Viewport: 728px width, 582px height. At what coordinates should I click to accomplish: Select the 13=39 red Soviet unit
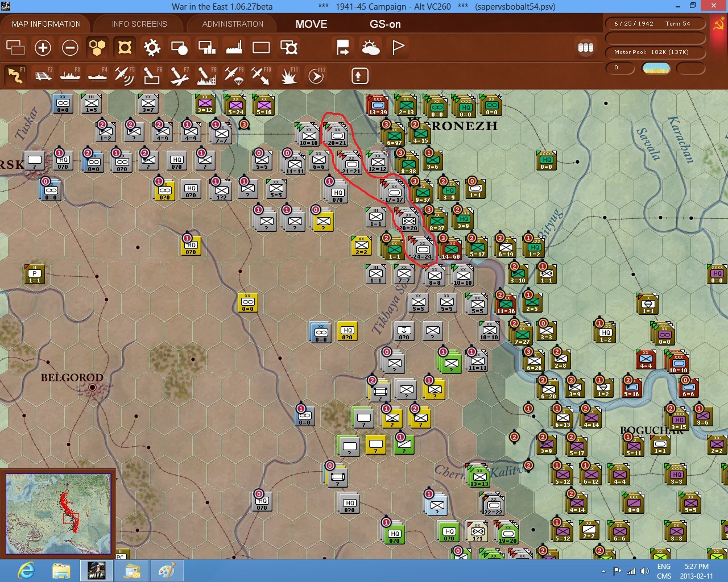[378, 105]
